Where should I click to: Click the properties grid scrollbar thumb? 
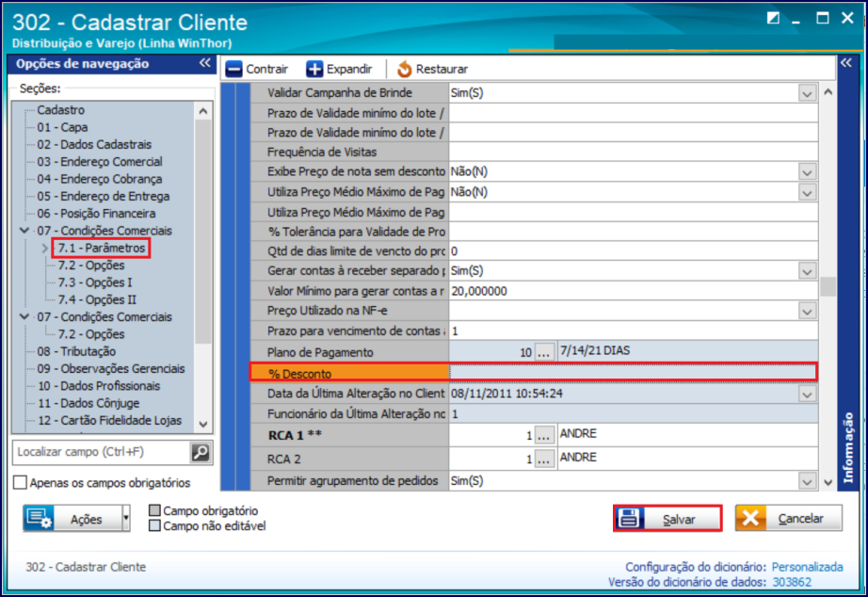(x=828, y=286)
